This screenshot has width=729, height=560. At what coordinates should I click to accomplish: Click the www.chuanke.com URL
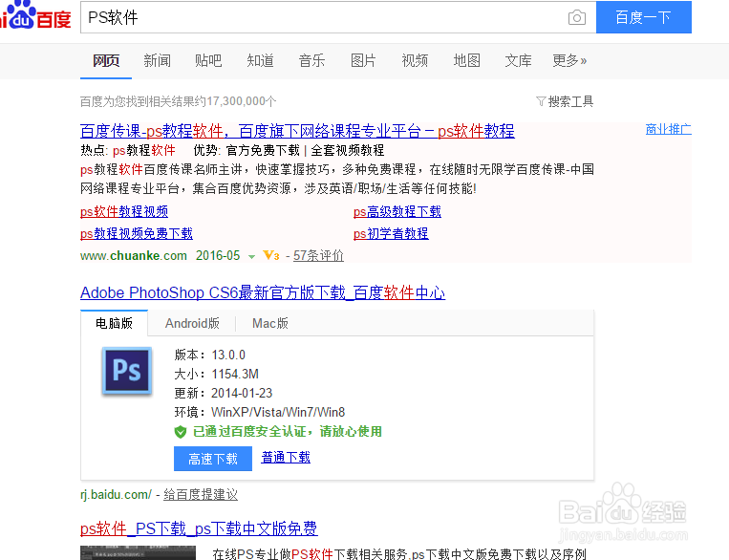click(134, 256)
